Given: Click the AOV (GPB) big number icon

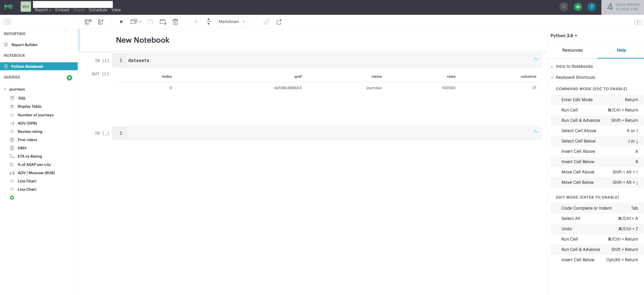Looking at the screenshot, I should click(12, 123).
